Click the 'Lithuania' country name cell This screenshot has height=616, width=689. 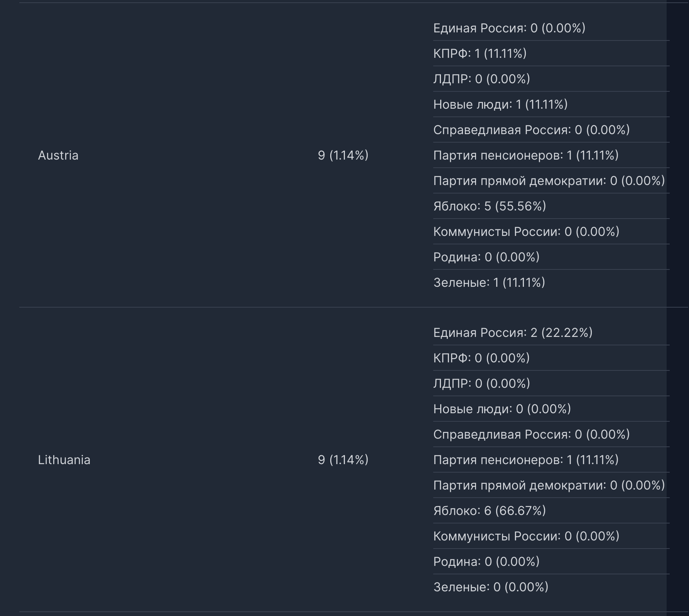click(64, 460)
